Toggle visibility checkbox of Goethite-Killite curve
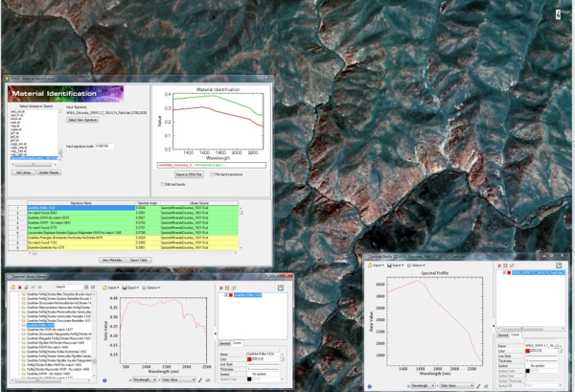 pos(226,295)
